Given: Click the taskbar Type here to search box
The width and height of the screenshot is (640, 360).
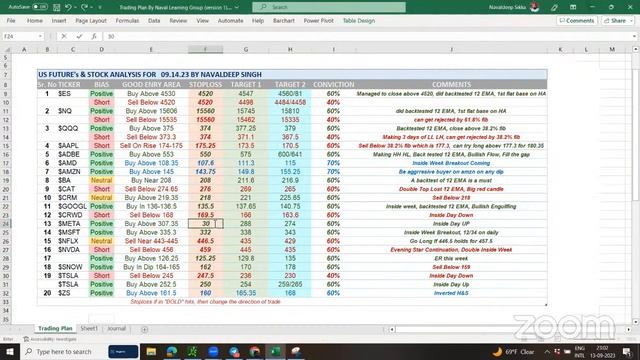Looking at the screenshot, I should pos(63,351).
